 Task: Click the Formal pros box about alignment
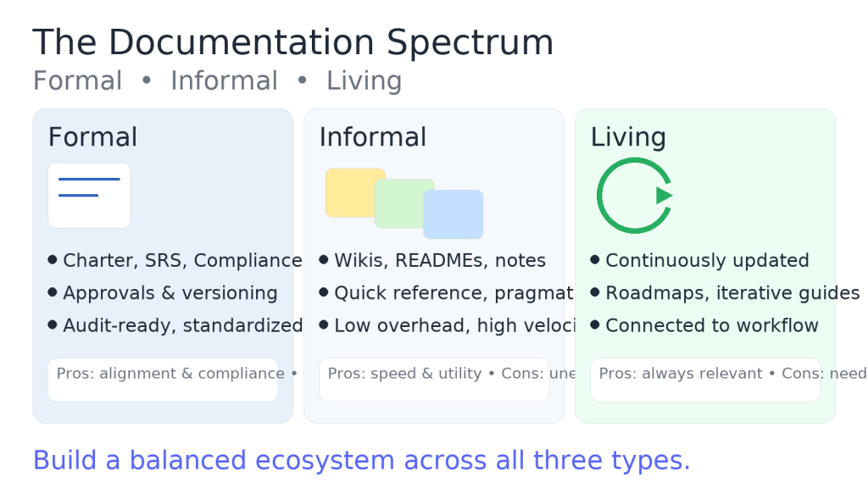(163, 380)
